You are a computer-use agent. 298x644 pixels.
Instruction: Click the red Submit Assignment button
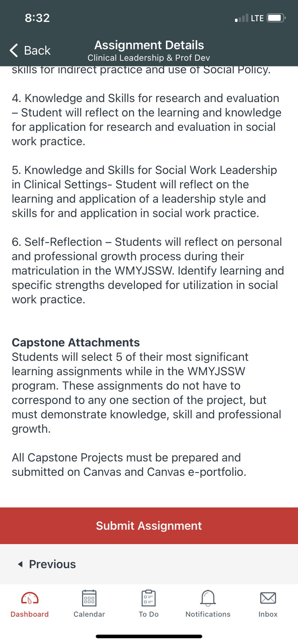pos(149,526)
